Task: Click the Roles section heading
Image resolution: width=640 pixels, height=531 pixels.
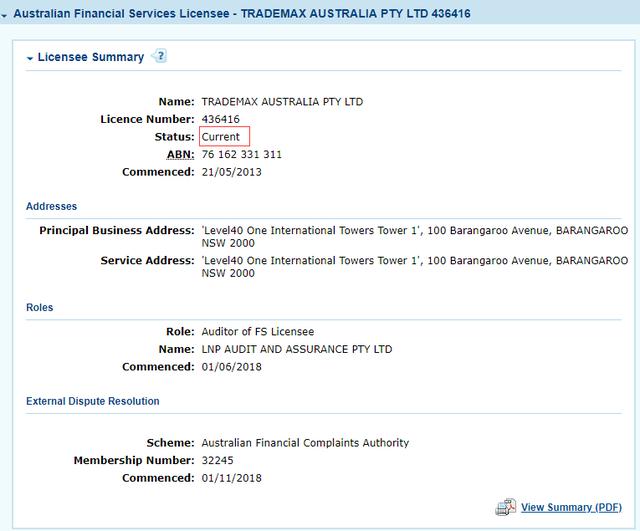Action: pyautogui.click(x=40, y=307)
